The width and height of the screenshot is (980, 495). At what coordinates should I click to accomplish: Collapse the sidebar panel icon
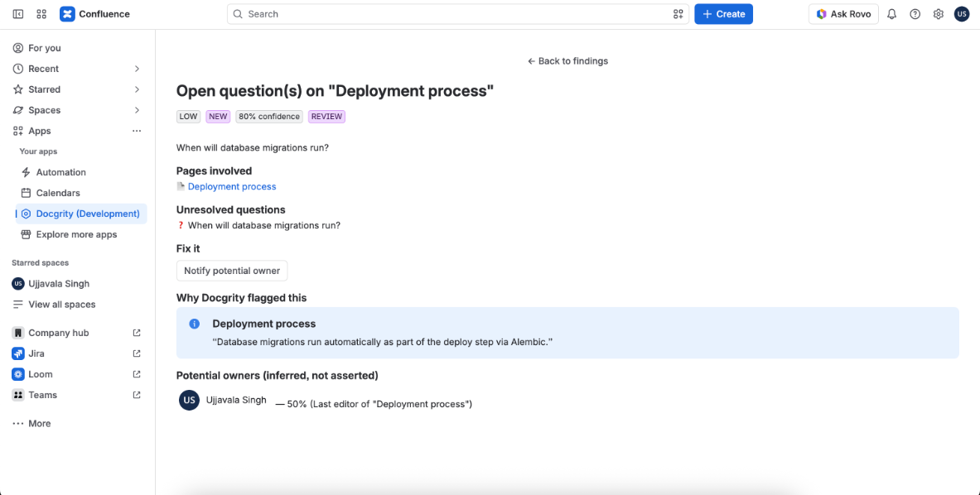tap(18, 14)
